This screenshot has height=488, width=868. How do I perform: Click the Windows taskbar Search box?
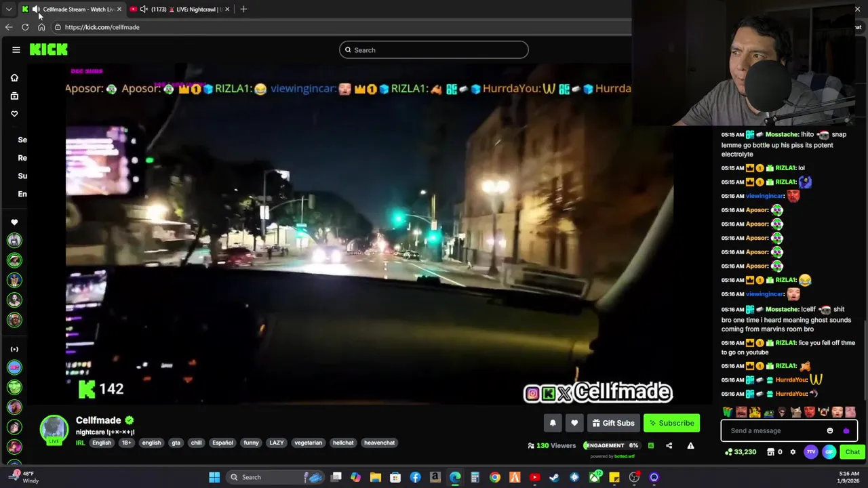pos(277,477)
